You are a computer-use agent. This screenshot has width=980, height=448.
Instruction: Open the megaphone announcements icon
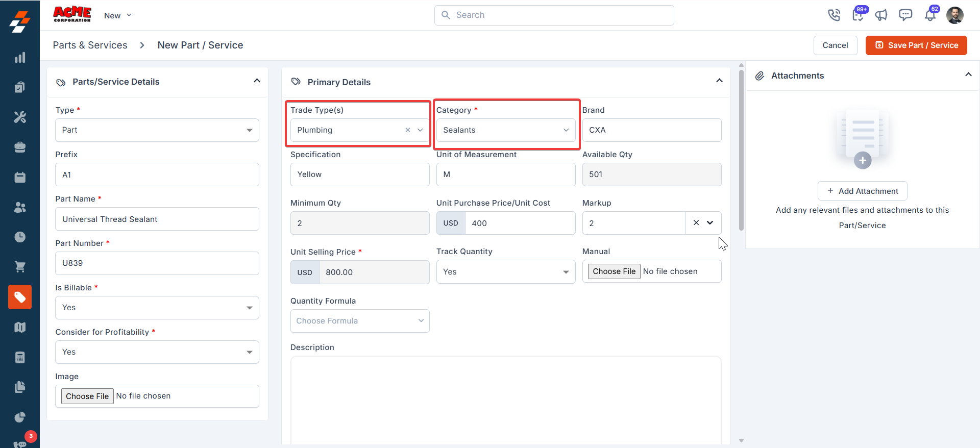point(881,15)
